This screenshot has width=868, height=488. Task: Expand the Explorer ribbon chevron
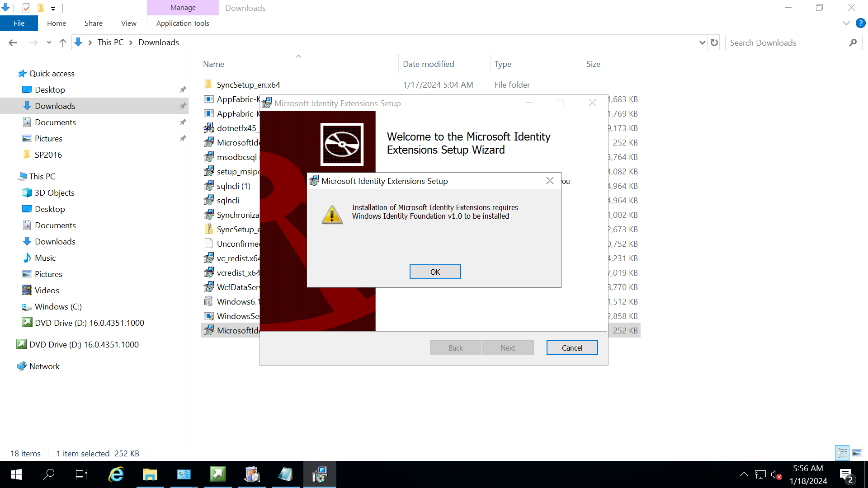pos(846,23)
